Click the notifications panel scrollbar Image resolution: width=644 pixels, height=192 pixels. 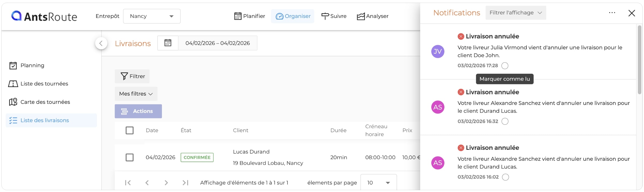[639, 60]
